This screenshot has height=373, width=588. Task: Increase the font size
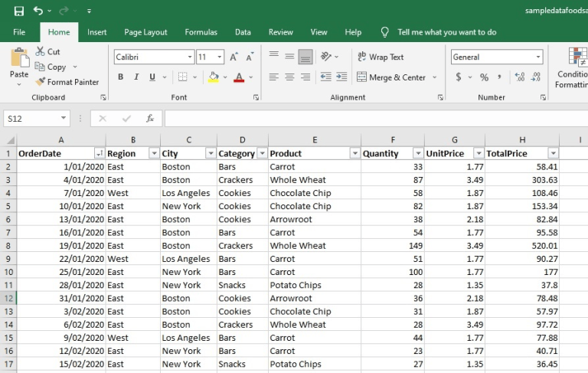click(234, 57)
